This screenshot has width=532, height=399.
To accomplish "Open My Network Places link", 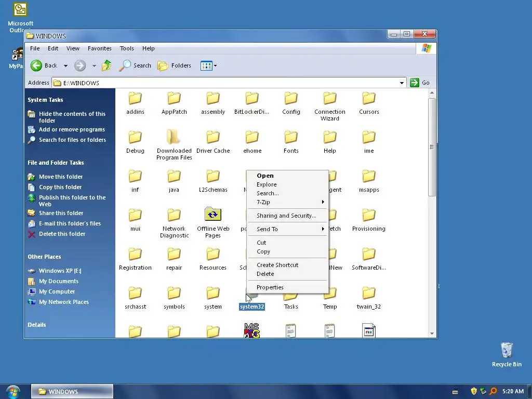I will click(64, 302).
